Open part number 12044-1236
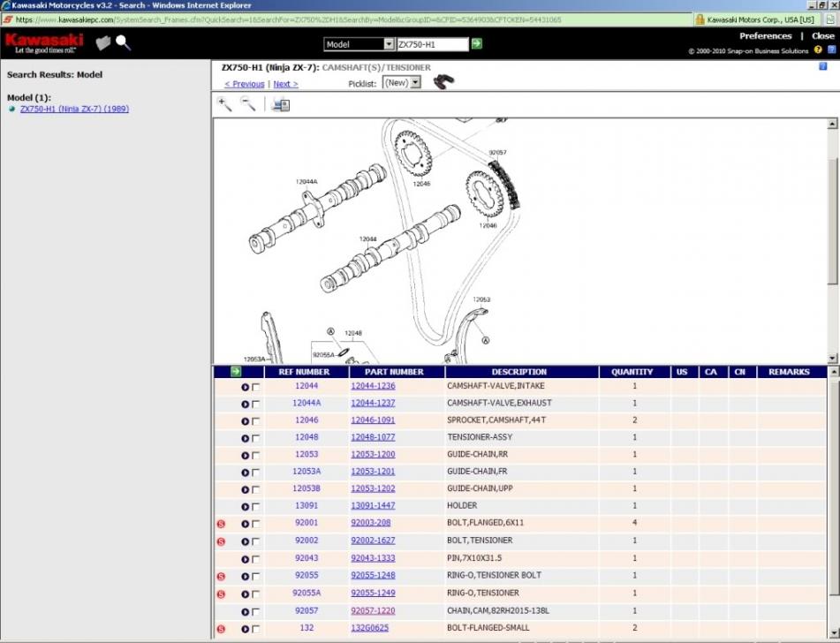The height and width of the screenshot is (643, 840). click(373, 386)
